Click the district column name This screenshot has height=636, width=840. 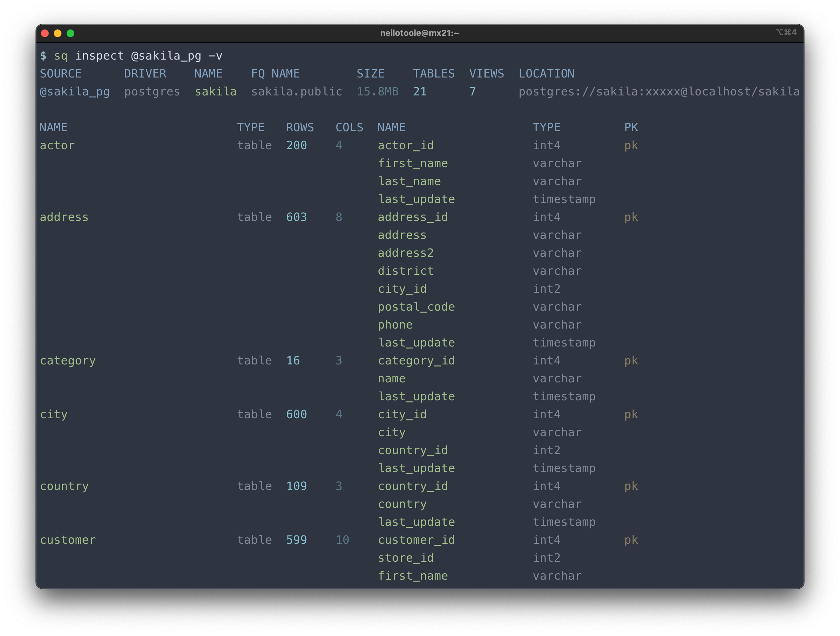tap(406, 271)
